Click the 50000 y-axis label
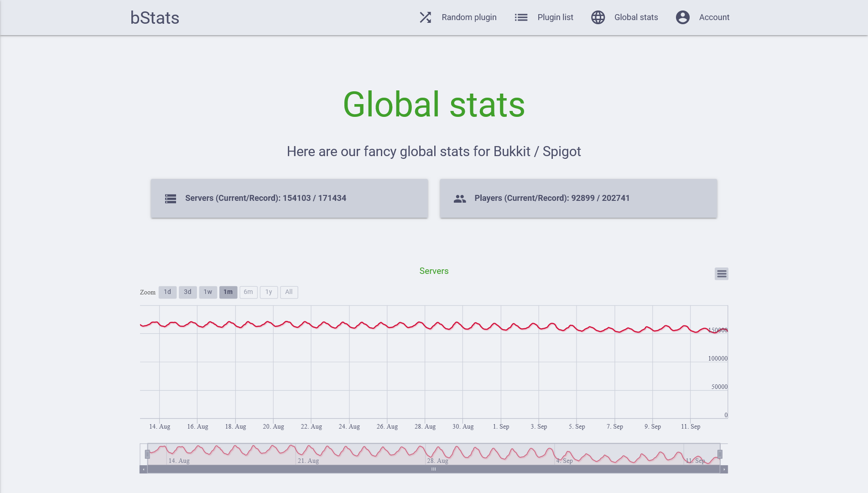Image resolution: width=868 pixels, height=493 pixels. pos(719,387)
